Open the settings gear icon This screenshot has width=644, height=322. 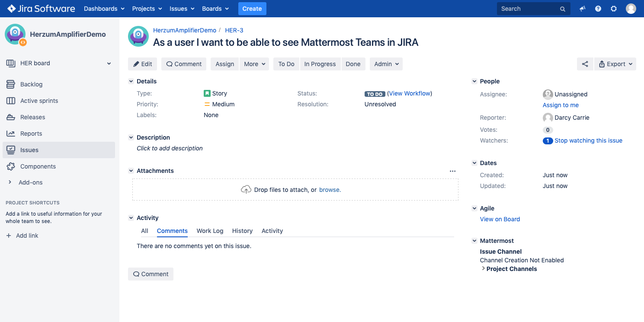pyautogui.click(x=614, y=9)
